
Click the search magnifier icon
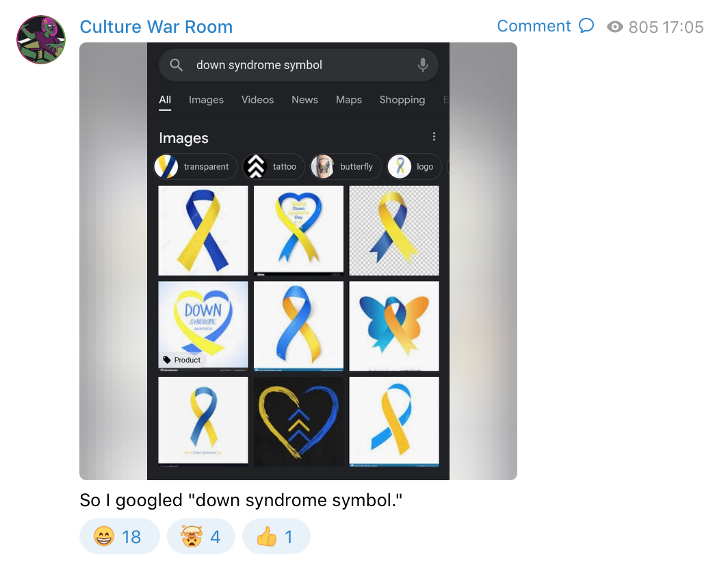(x=176, y=65)
